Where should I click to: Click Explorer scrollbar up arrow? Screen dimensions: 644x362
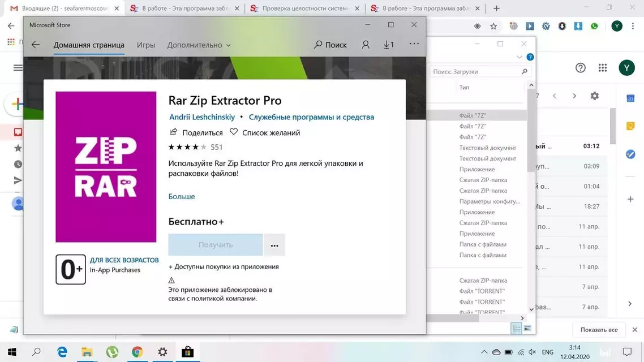tap(531, 85)
